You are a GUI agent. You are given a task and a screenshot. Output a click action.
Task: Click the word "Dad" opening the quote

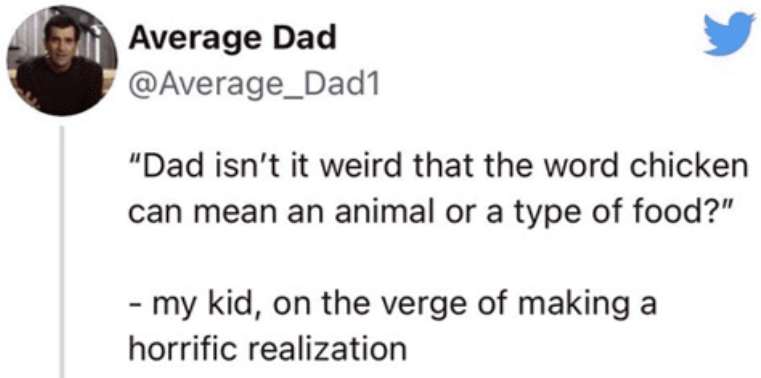pos(164,167)
